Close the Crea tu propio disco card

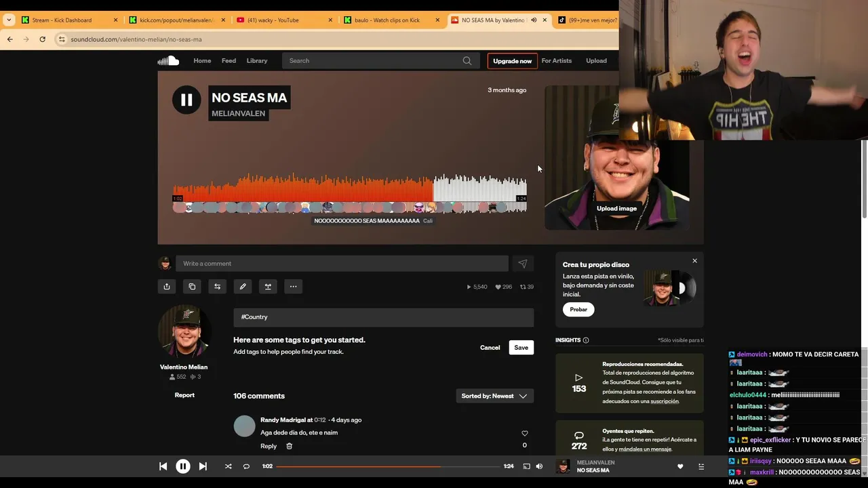click(x=694, y=261)
